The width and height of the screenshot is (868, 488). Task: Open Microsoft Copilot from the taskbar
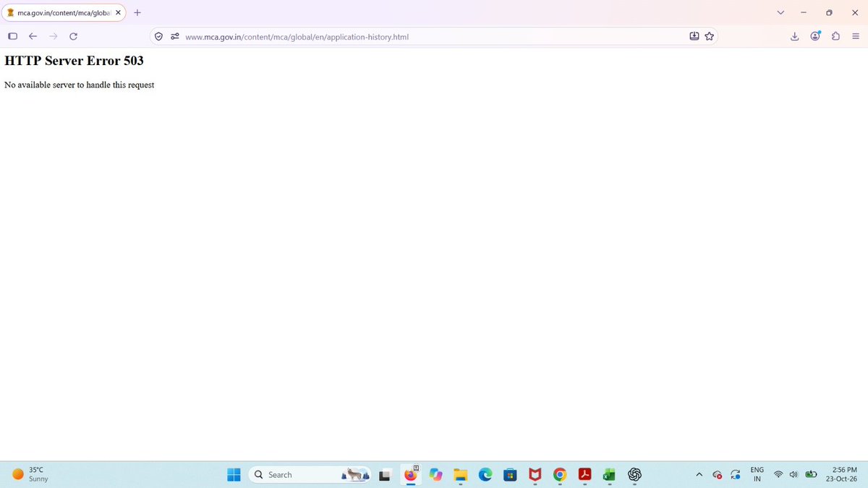pyautogui.click(x=435, y=474)
